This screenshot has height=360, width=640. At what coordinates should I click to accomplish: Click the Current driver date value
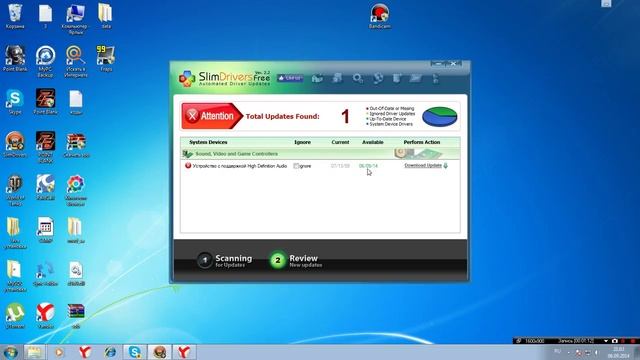[340, 166]
